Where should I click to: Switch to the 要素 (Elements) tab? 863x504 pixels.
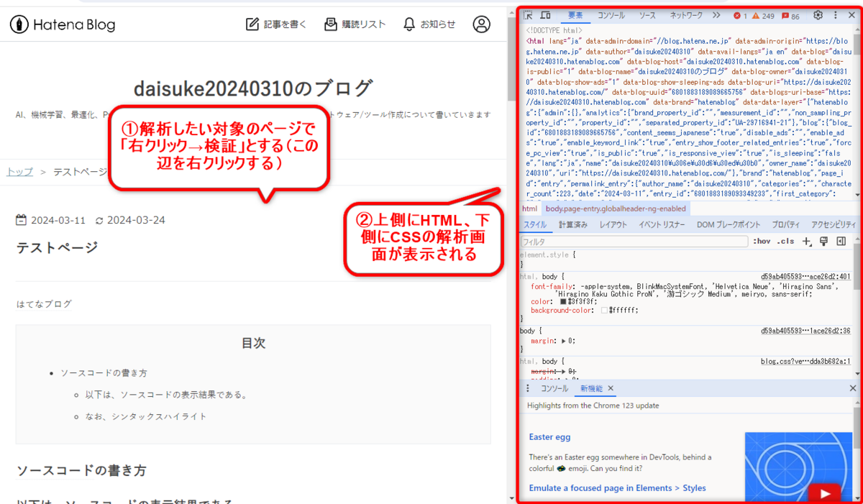(576, 15)
